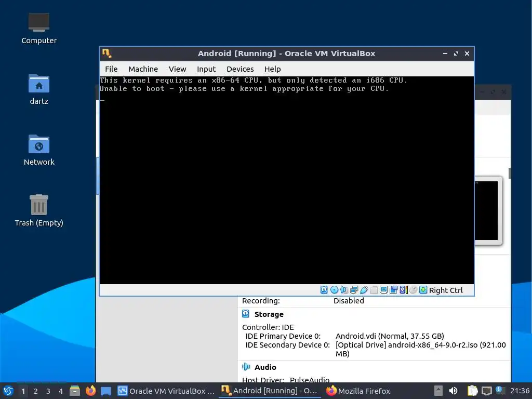Image resolution: width=532 pixels, height=399 pixels.
Task: Launch Firefox from taskbar quick launch icon
Action: [x=90, y=391]
